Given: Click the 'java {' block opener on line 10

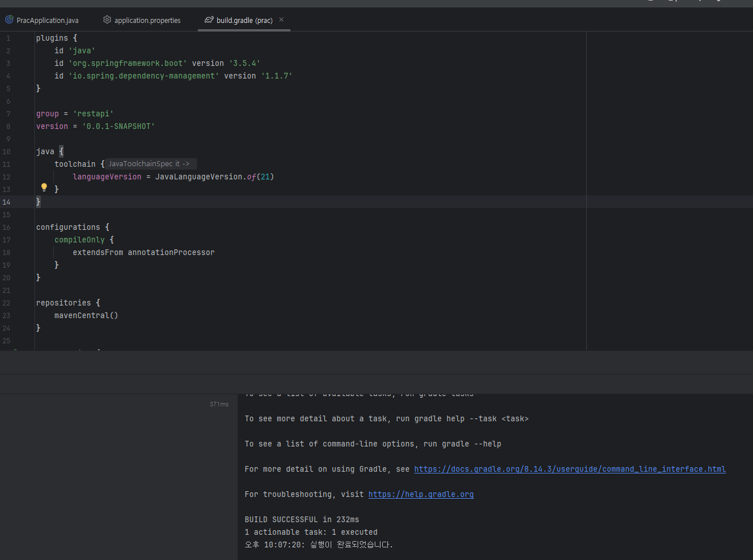Looking at the screenshot, I should coord(50,151).
